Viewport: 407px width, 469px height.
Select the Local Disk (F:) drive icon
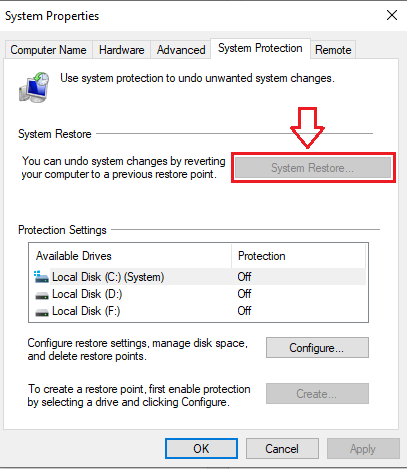coord(42,312)
